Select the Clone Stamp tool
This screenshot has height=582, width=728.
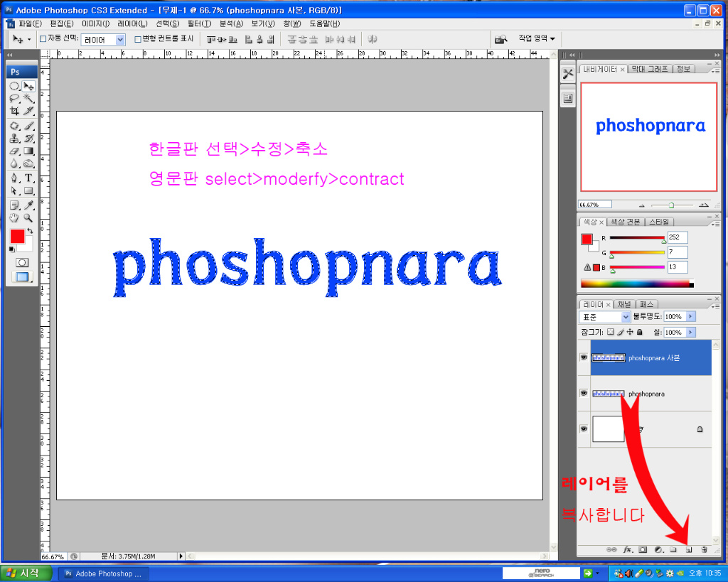14,139
